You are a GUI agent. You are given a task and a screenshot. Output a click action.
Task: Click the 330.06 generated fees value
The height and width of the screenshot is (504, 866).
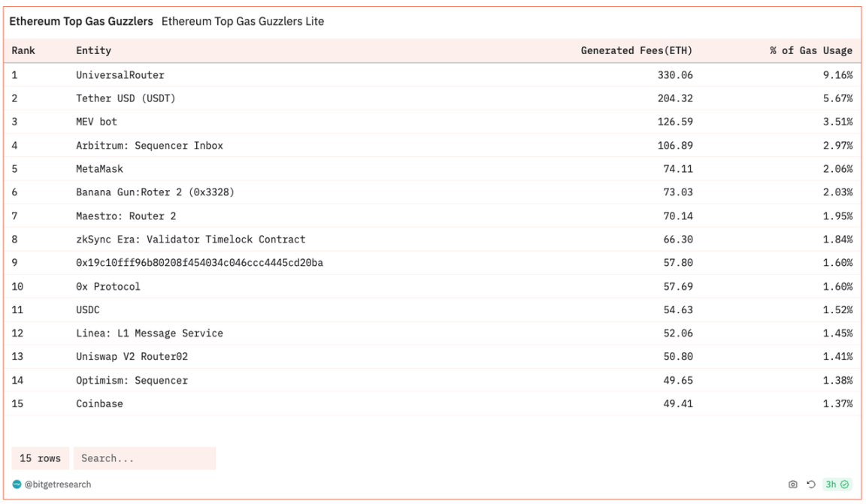point(674,75)
